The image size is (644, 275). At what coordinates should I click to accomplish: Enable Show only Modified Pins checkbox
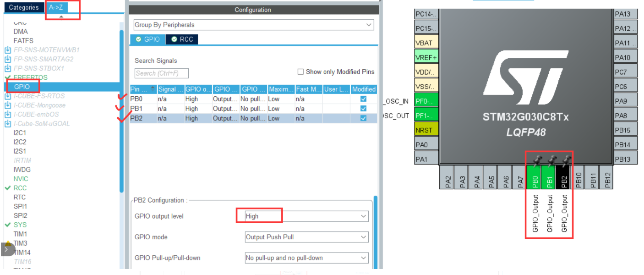click(x=300, y=72)
